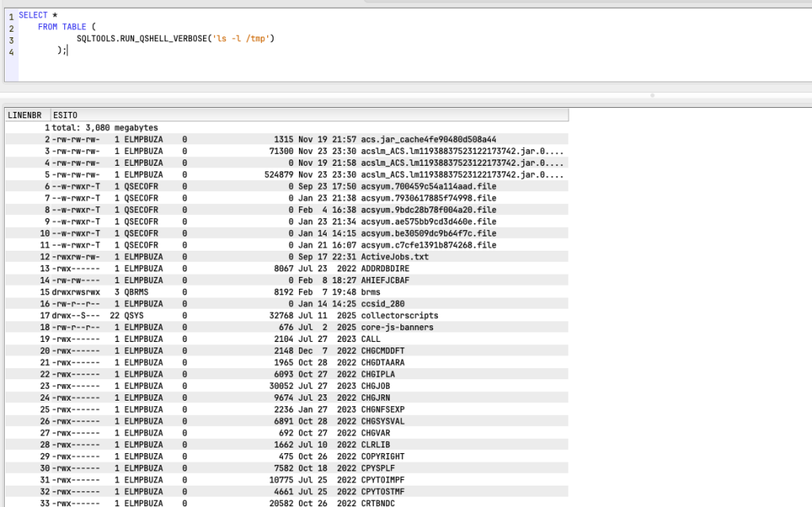
Task: Click the LINENBR column header
Action: pyautogui.click(x=26, y=115)
